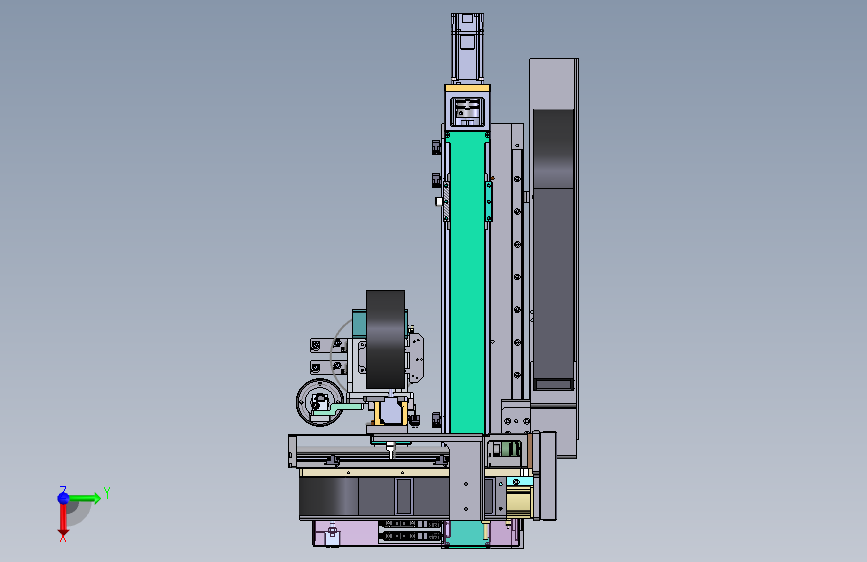867x562 pixels.
Task: Click the red X axis arrow of triad
Action: pyautogui.click(x=63, y=520)
